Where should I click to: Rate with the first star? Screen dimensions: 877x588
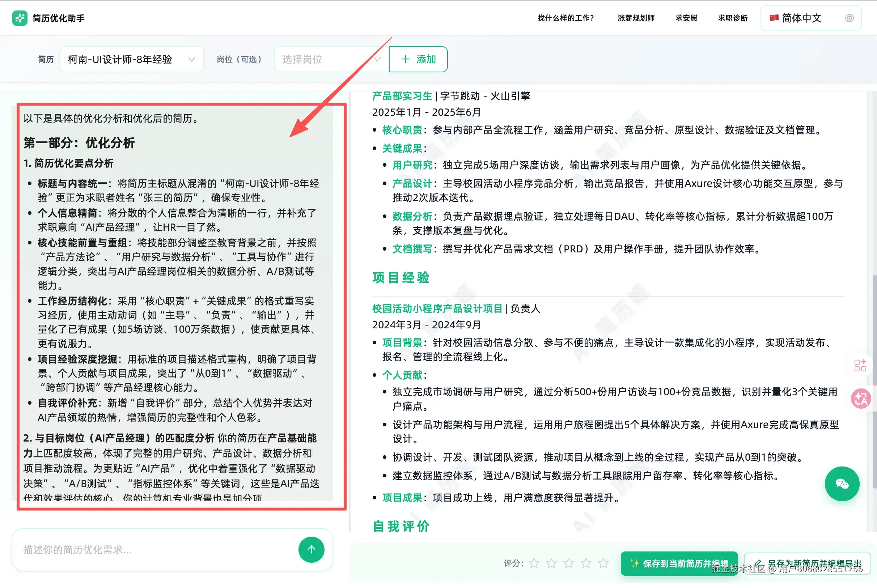pos(534,563)
